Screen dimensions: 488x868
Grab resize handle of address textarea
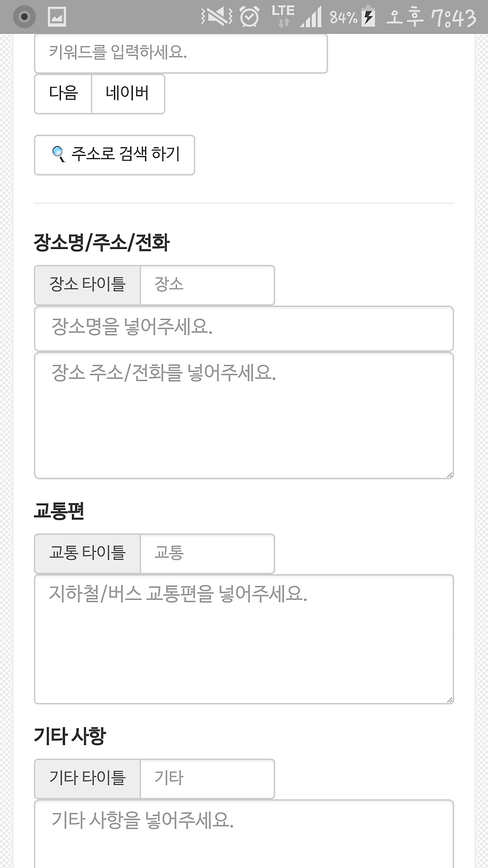tap(449, 474)
